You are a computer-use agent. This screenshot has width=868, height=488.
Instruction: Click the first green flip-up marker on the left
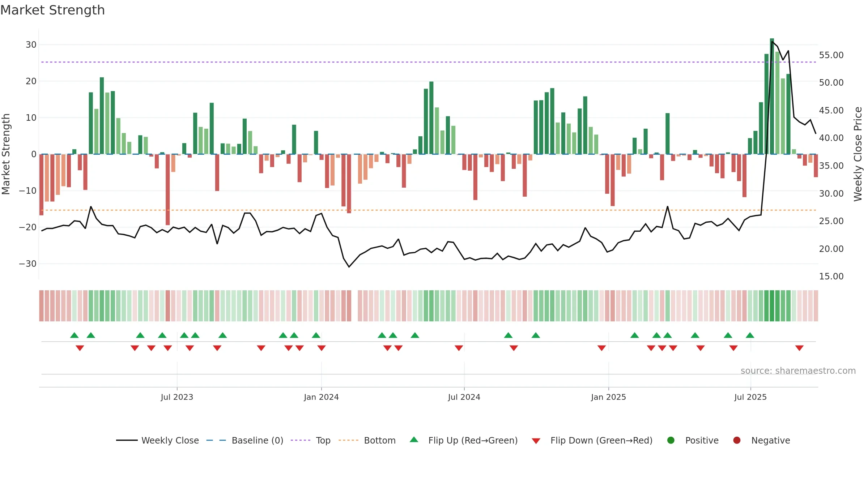(x=74, y=335)
